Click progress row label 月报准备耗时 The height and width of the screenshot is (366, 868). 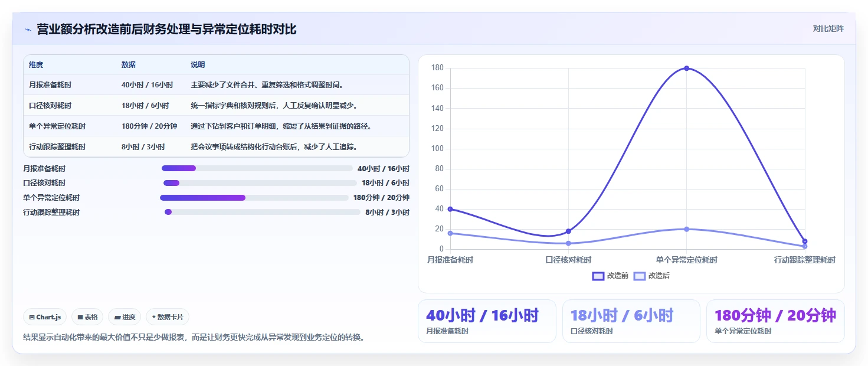coord(44,169)
